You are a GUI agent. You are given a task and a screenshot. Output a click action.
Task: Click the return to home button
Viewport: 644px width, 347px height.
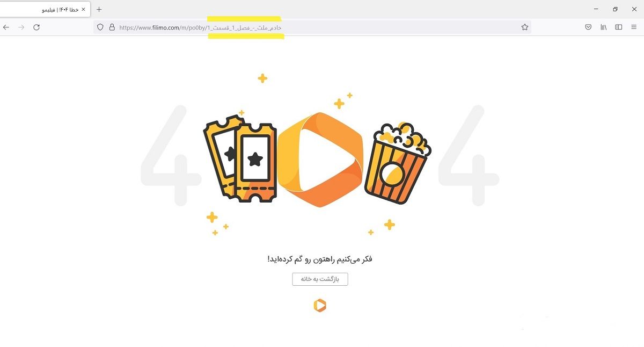(320, 279)
